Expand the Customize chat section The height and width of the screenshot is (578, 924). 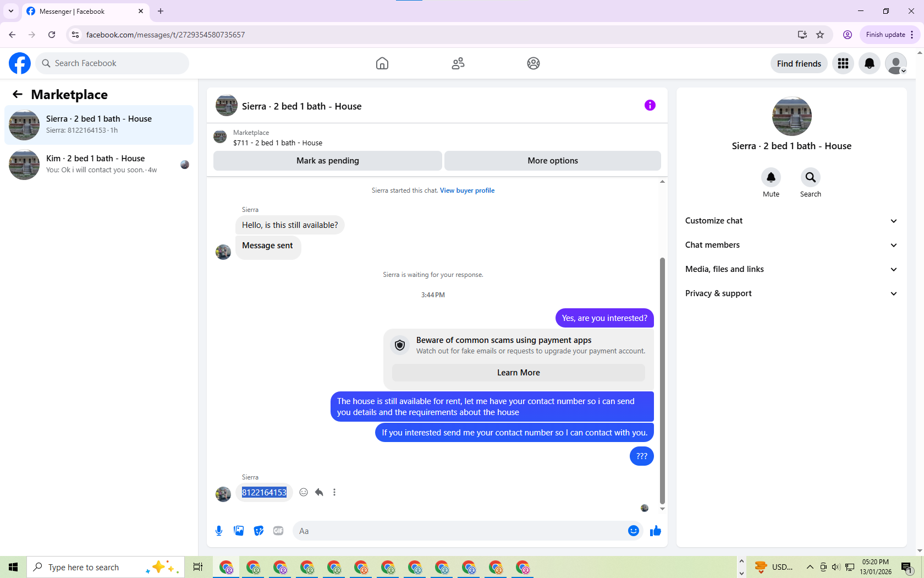[x=791, y=221]
